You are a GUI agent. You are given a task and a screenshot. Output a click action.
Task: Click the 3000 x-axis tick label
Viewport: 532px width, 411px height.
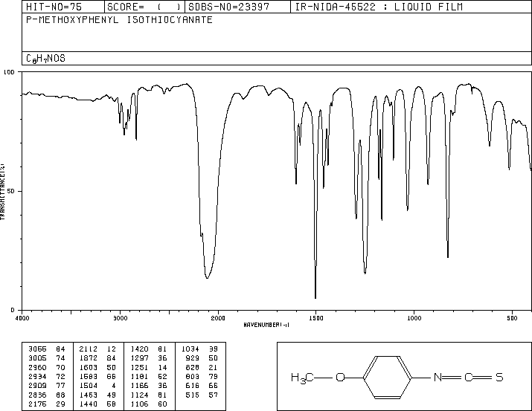point(120,318)
